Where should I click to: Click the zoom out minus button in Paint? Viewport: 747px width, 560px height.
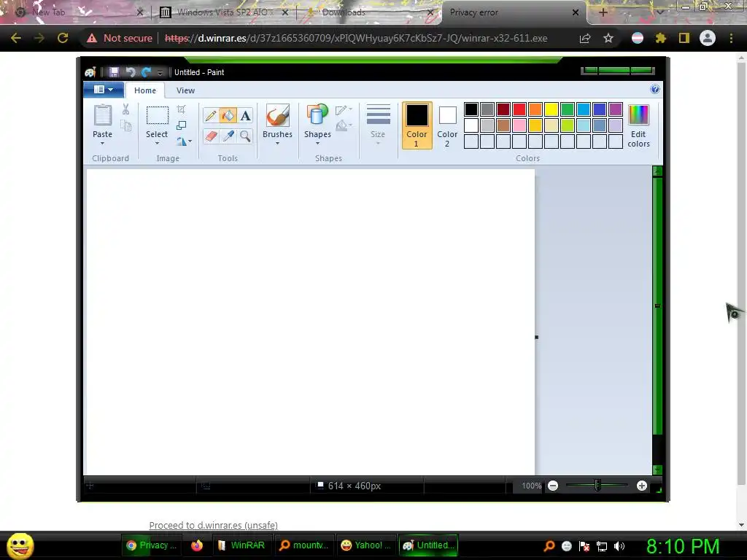553,486
